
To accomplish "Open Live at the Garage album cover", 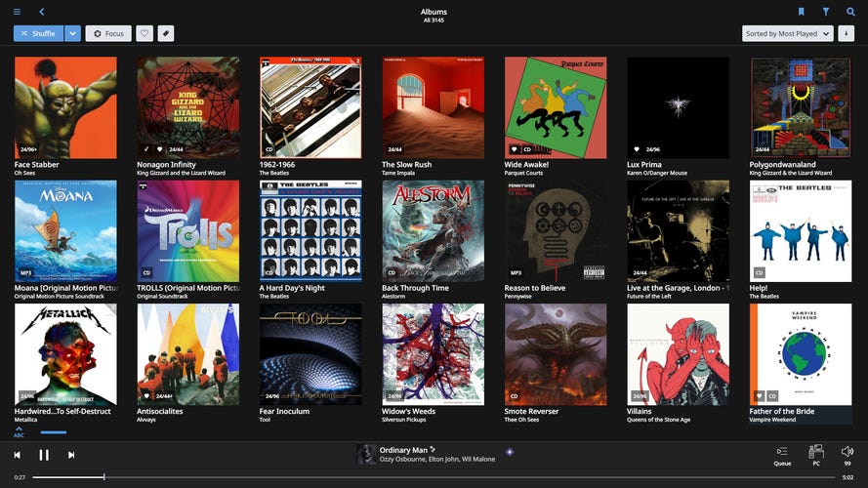I will tap(679, 231).
